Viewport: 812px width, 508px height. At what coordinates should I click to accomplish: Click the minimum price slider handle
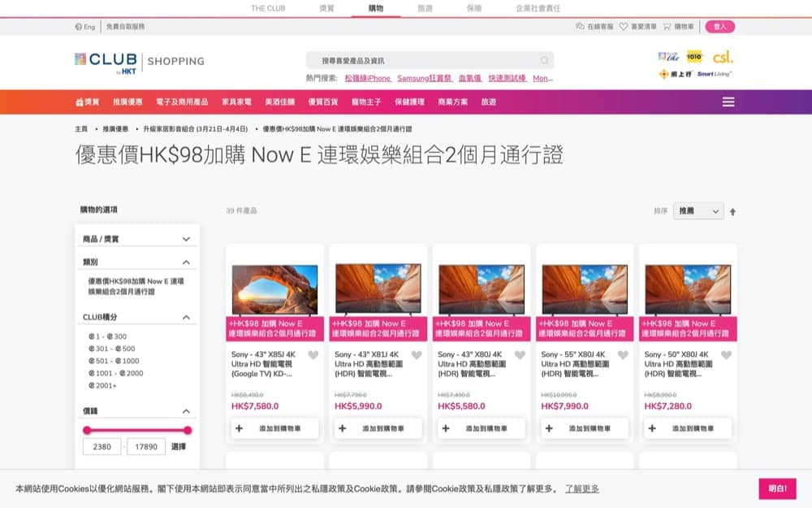pyautogui.click(x=87, y=430)
